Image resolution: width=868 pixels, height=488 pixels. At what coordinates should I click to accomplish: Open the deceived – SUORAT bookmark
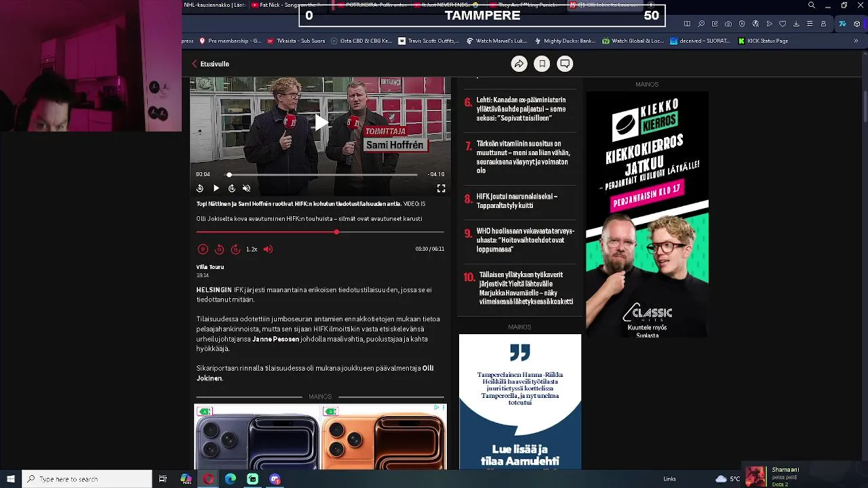699,41
